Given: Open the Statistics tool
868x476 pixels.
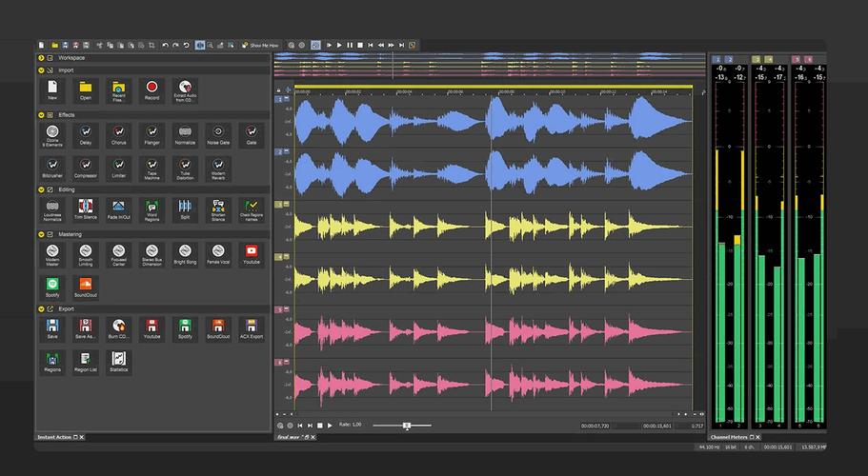Looking at the screenshot, I should pyautogui.click(x=118, y=359).
